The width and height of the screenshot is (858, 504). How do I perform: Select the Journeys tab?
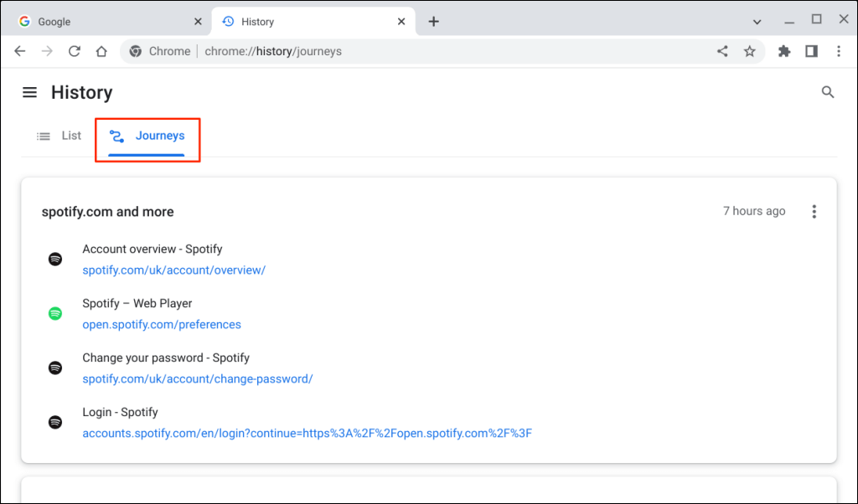point(147,136)
